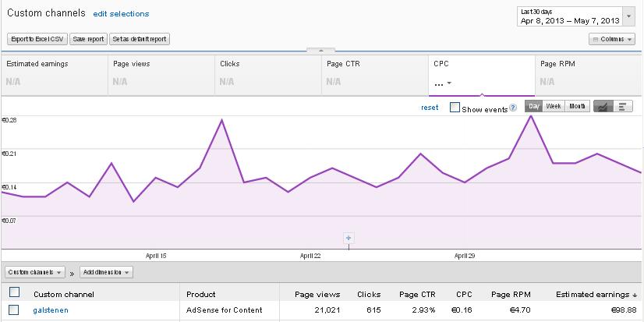Sort by Estimated earnings column
This screenshot has width=644, height=322.
595,295
